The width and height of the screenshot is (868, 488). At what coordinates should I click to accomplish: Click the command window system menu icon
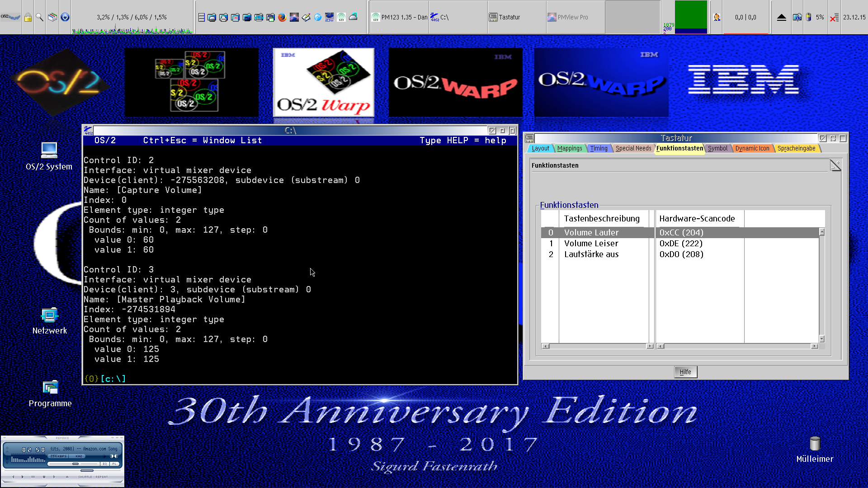coord(88,131)
